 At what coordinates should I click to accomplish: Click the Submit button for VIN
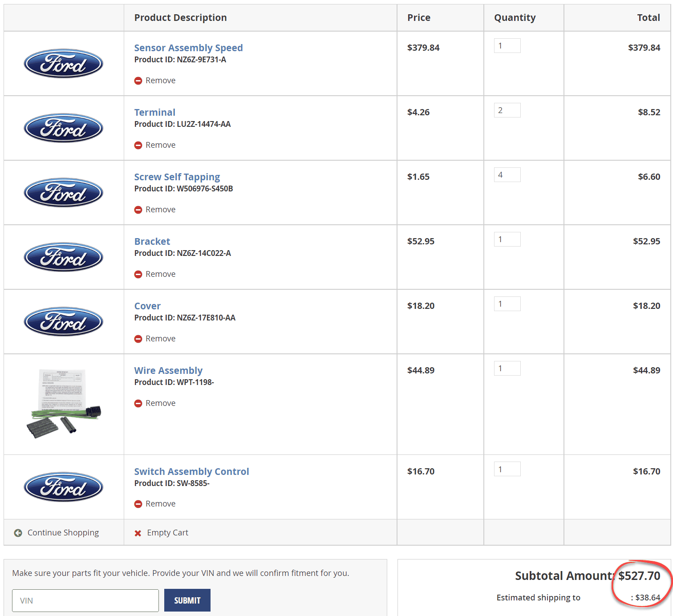coord(187,600)
